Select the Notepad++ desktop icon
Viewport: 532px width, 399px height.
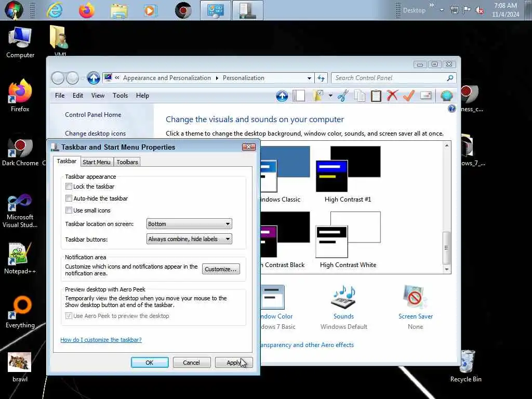click(20, 259)
